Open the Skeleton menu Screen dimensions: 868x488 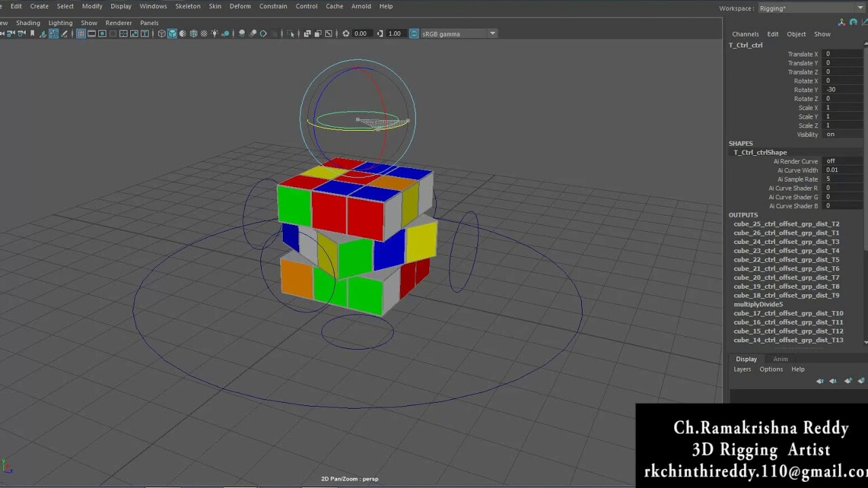(188, 6)
